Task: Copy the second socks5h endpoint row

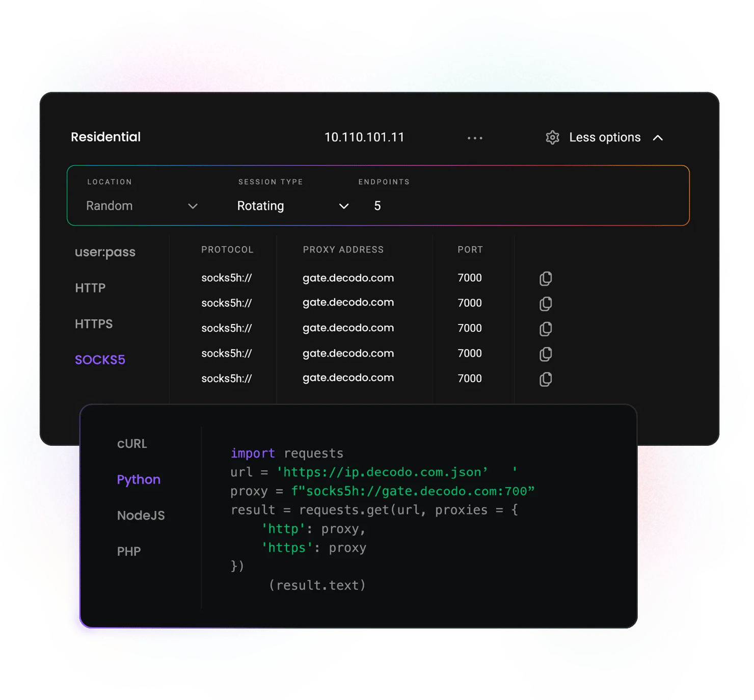Action: [x=546, y=304]
